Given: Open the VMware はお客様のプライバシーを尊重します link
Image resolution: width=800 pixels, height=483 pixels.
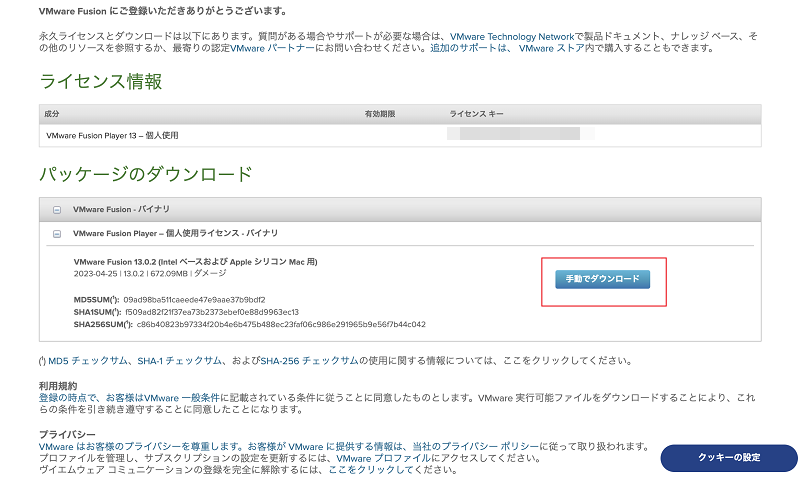Looking at the screenshot, I should pyautogui.click(x=141, y=446).
